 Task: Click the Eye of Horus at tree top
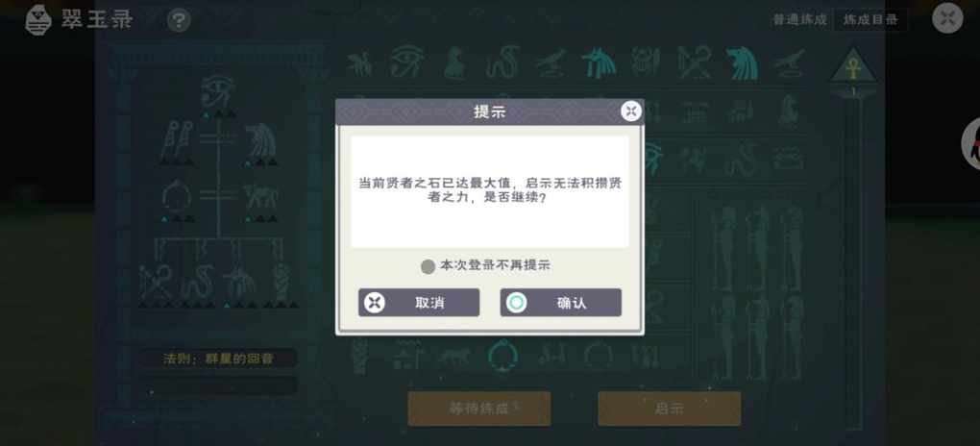pyautogui.click(x=217, y=92)
